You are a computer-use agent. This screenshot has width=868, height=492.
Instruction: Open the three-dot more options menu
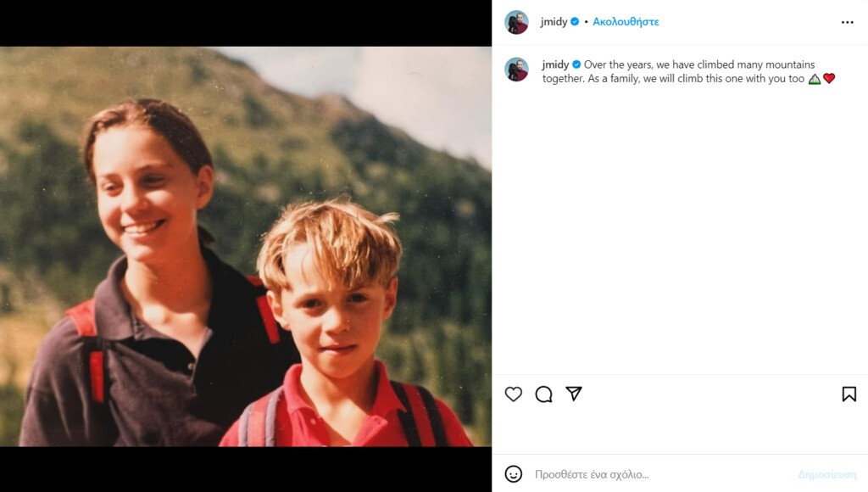tap(847, 22)
